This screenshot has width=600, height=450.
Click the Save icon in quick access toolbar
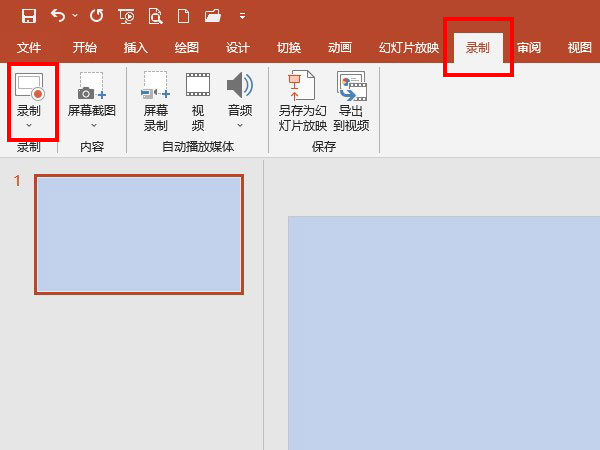click(x=28, y=16)
